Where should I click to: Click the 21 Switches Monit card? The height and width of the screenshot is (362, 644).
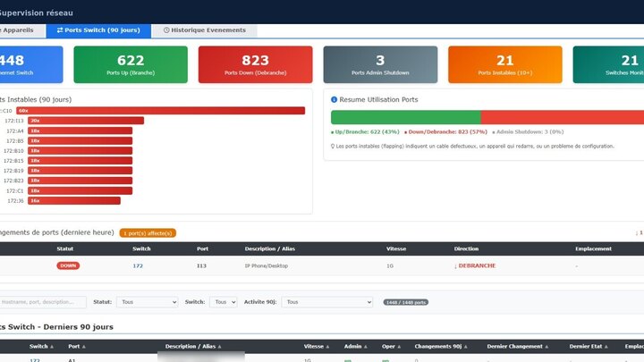click(608, 64)
